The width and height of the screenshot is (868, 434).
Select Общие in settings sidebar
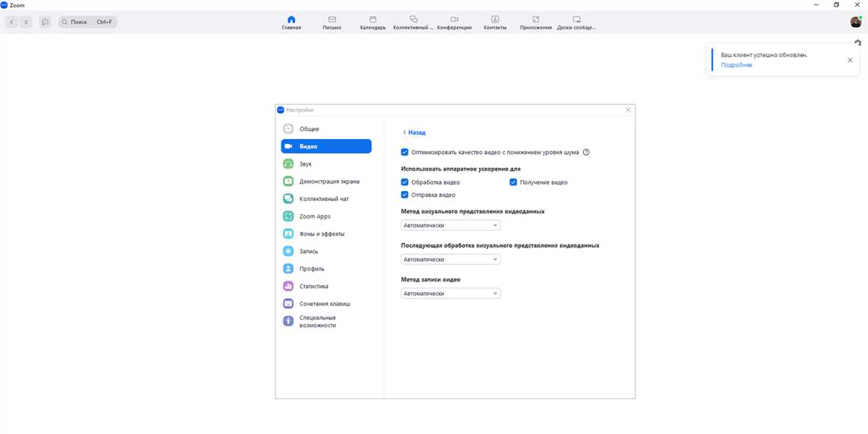[x=326, y=129]
